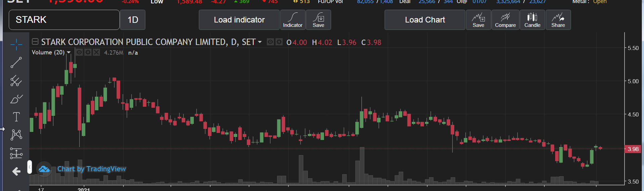
Task: Click the back arrow in the drawing toolbar
Action: (x=16, y=172)
